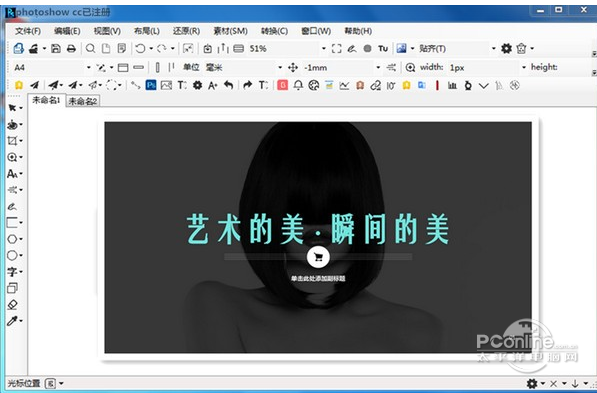Click the zoom magnifier icon beside width
597x393 pixels.
tap(410, 67)
